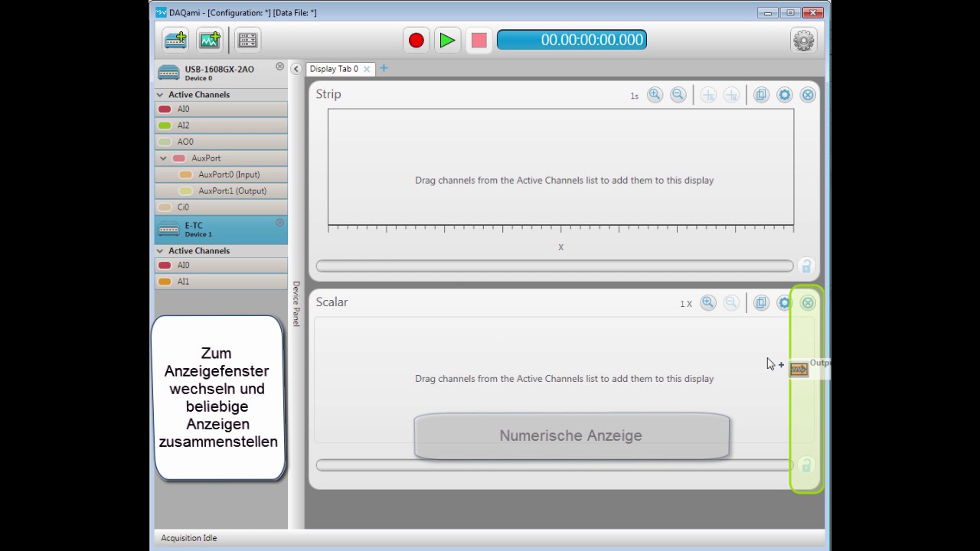
Task: Select the USB-1608GX-2AO device header
Action: 220,73
